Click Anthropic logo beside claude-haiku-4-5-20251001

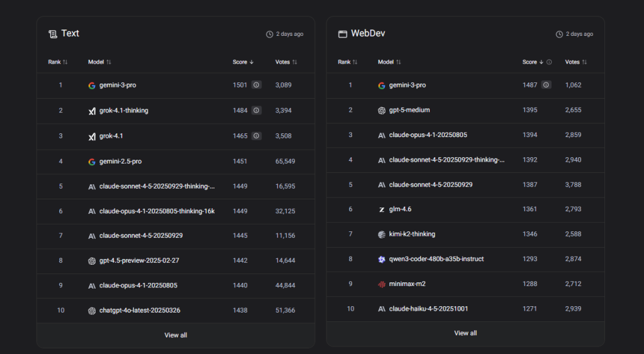tap(382, 309)
